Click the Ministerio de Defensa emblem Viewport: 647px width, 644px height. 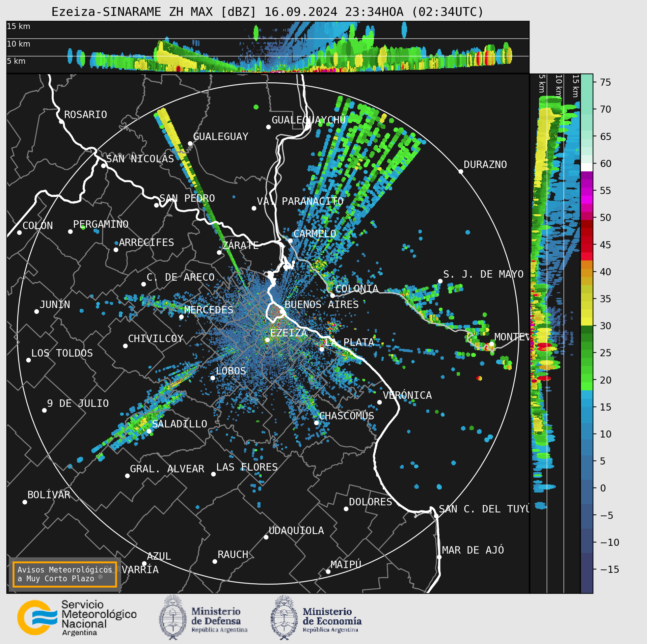click(173, 617)
